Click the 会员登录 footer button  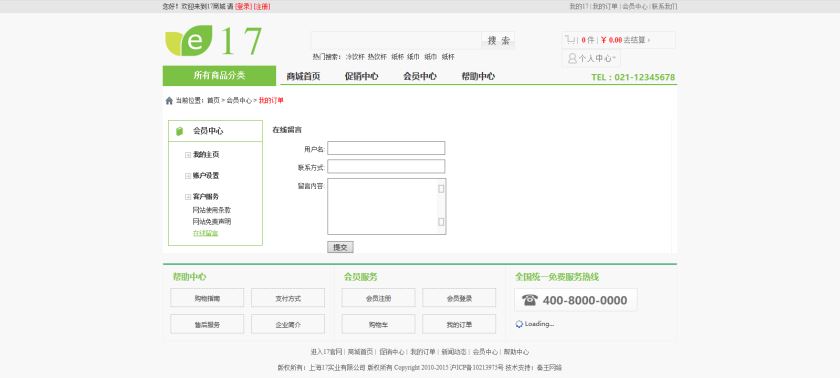click(459, 298)
